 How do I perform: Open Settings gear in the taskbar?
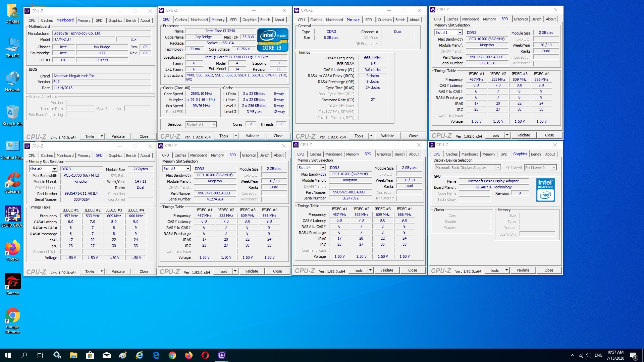pyautogui.click(x=57, y=355)
